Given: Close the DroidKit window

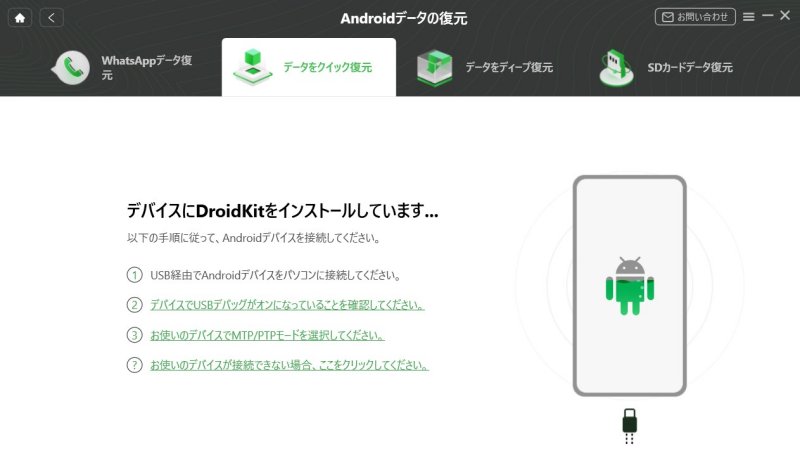Looking at the screenshot, I should [785, 16].
